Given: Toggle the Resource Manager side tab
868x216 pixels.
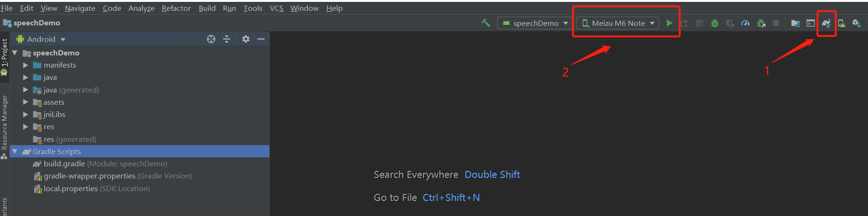Looking at the screenshot, I should coord(4,123).
